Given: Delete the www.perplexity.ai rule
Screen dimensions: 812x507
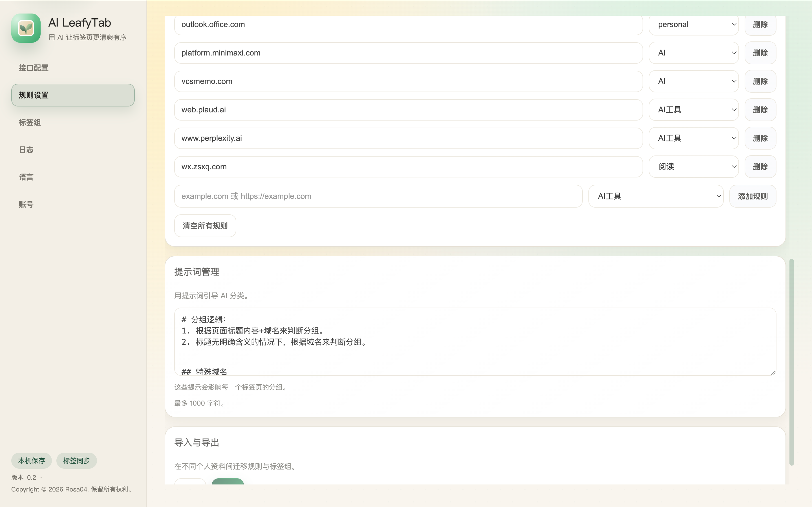Looking at the screenshot, I should click(760, 138).
